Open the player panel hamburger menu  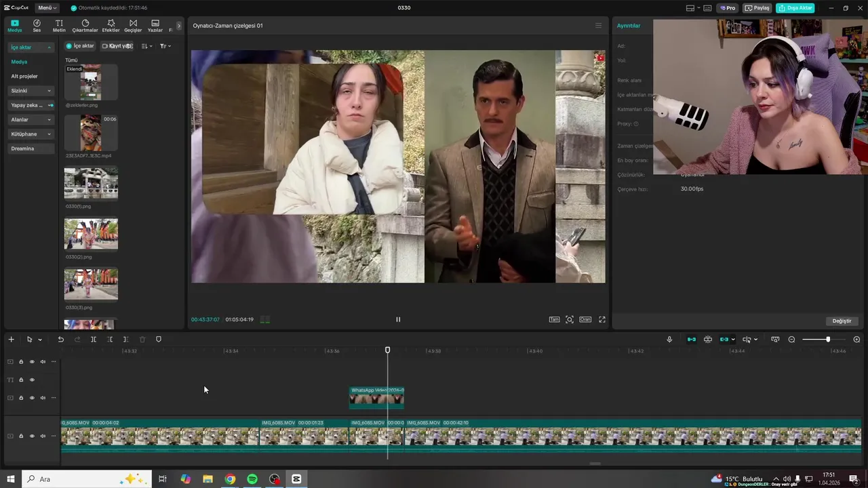click(x=598, y=26)
